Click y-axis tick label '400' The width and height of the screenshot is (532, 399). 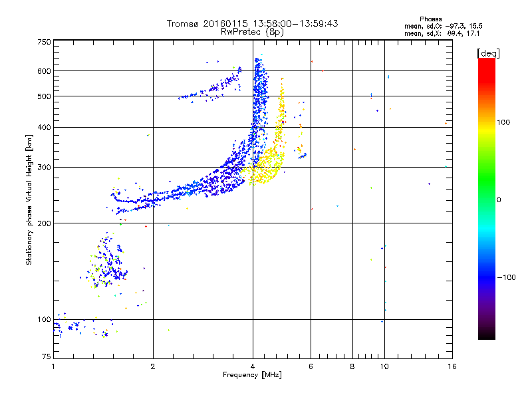(44, 127)
